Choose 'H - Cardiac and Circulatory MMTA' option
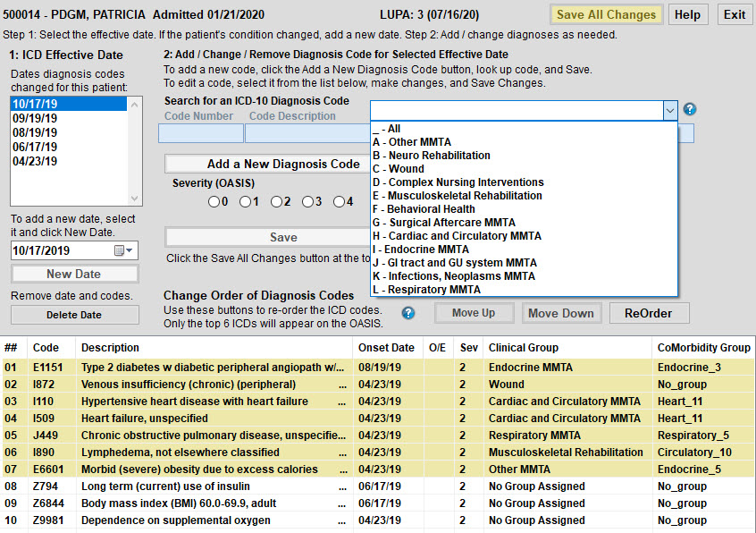 524,236
